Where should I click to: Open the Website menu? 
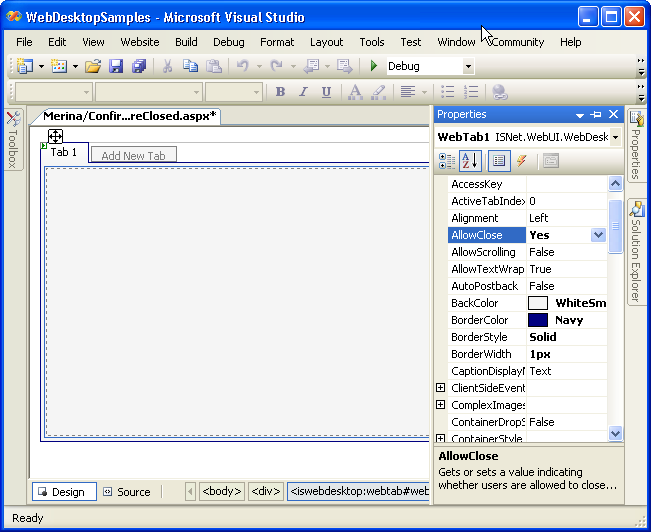(x=140, y=42)
